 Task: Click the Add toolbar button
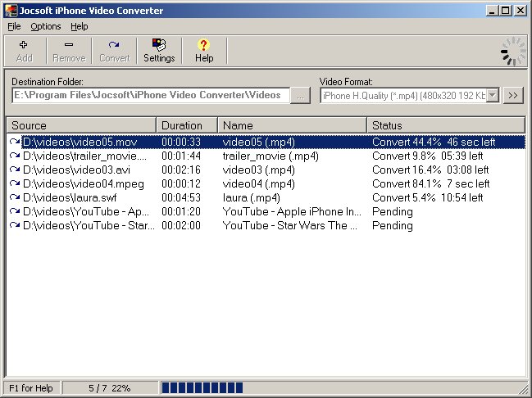[x=25, y=51]
